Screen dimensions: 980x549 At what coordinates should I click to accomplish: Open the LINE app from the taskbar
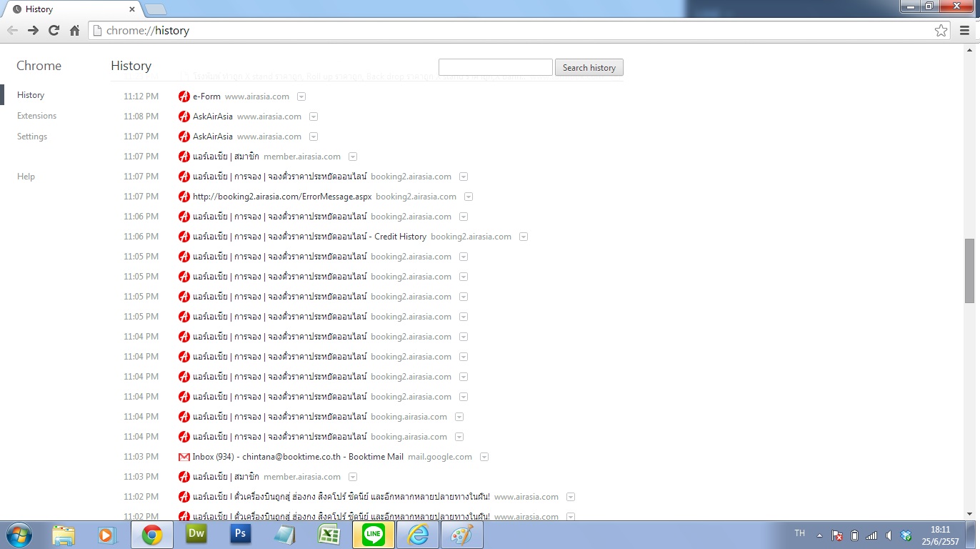[374, 535]
